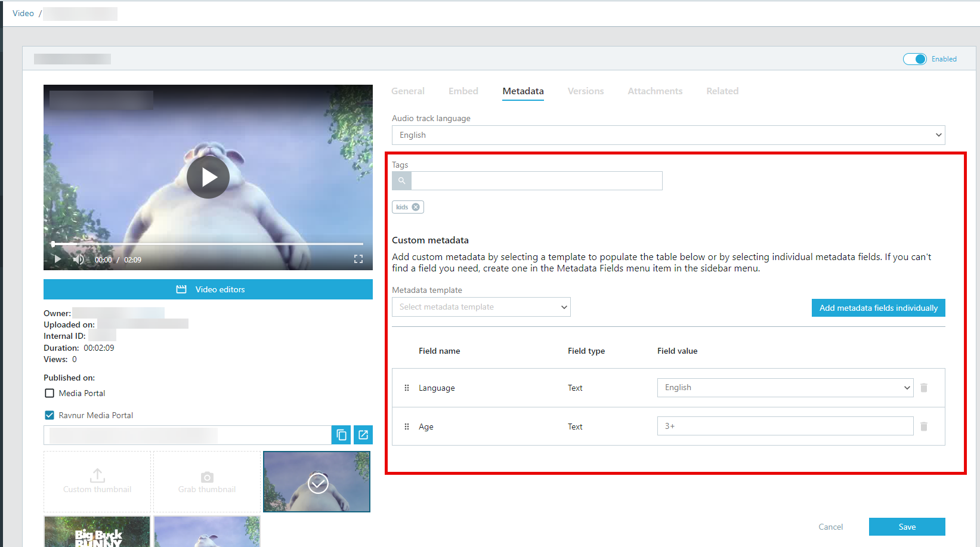Toggle the Enabled switch off
The image size is (980, 547).
[914, 59]
